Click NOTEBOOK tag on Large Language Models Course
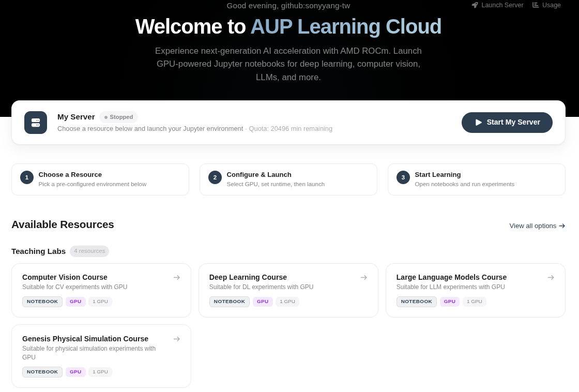This screenshot has width=579, height=392. pyautogui.click(x=417, y=301)
